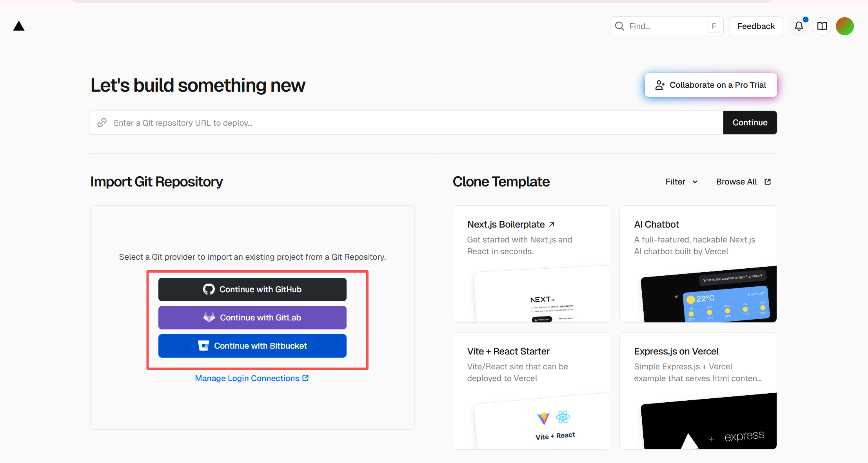The width and height of the screenshot is (868, 463).
Task: Select the AI Chatbot template card
Action: [697, 264]
